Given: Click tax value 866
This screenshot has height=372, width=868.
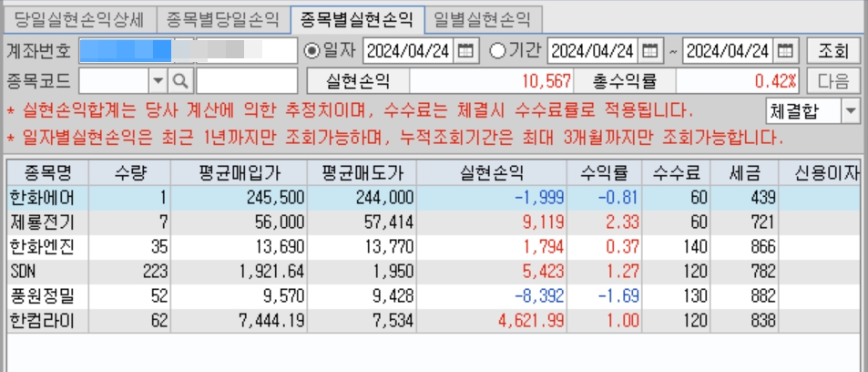Looking at the screenshot, I should [x=762, y=247].
